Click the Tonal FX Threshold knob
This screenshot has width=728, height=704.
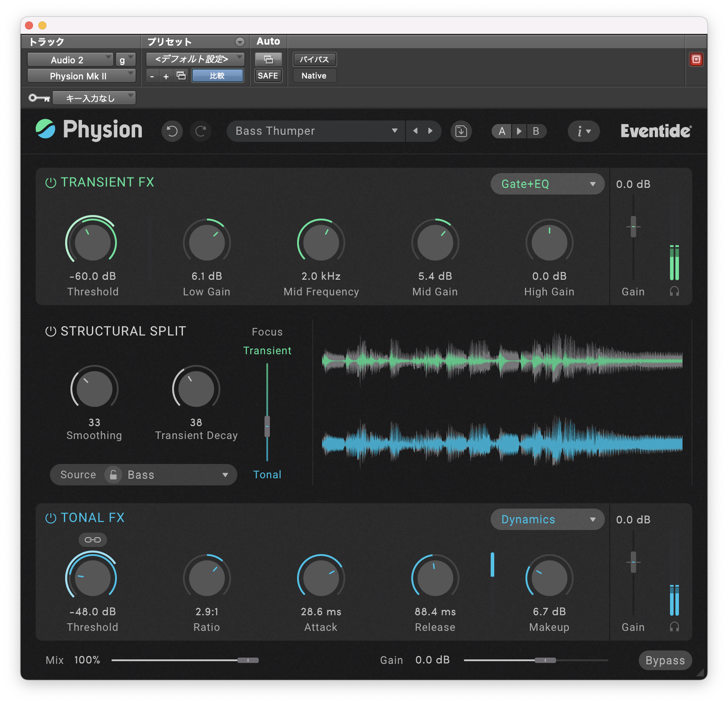pos(92,578)
